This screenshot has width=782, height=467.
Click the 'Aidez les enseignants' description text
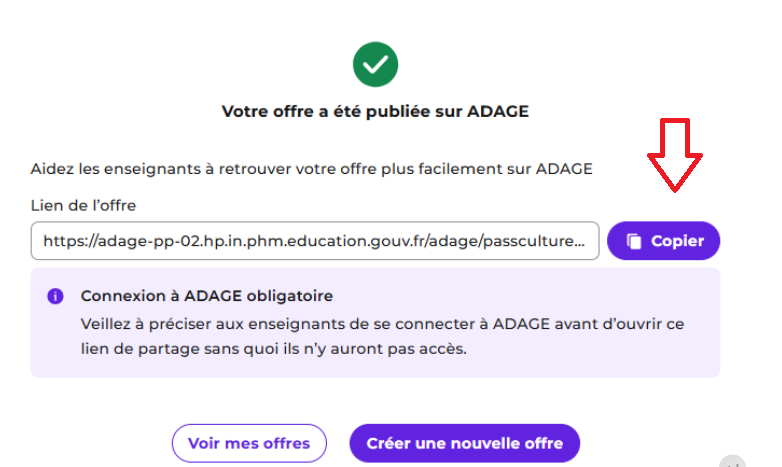click(311, 169)
